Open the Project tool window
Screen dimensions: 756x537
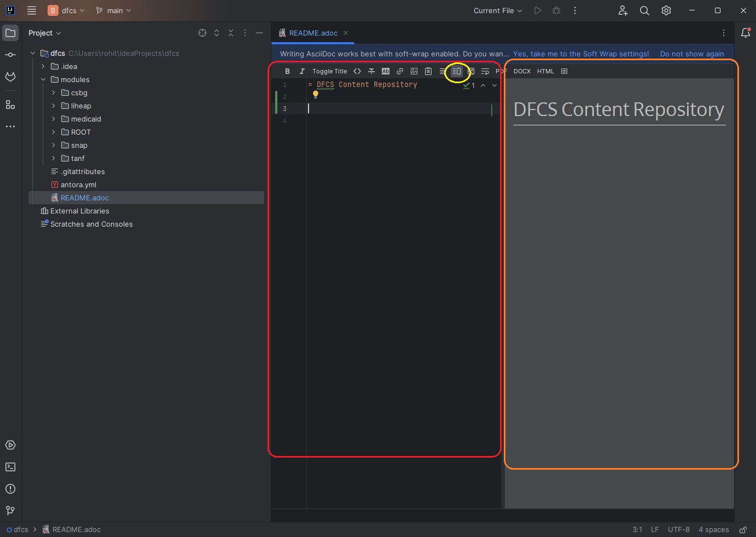pos(10,33)
